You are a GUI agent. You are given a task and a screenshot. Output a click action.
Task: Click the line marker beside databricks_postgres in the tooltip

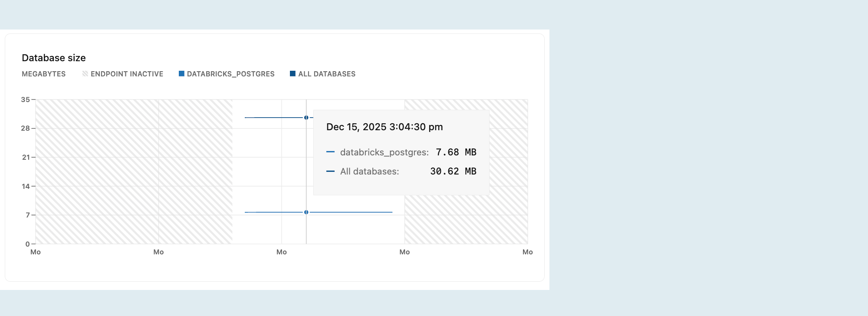click(x=330, y=152)
